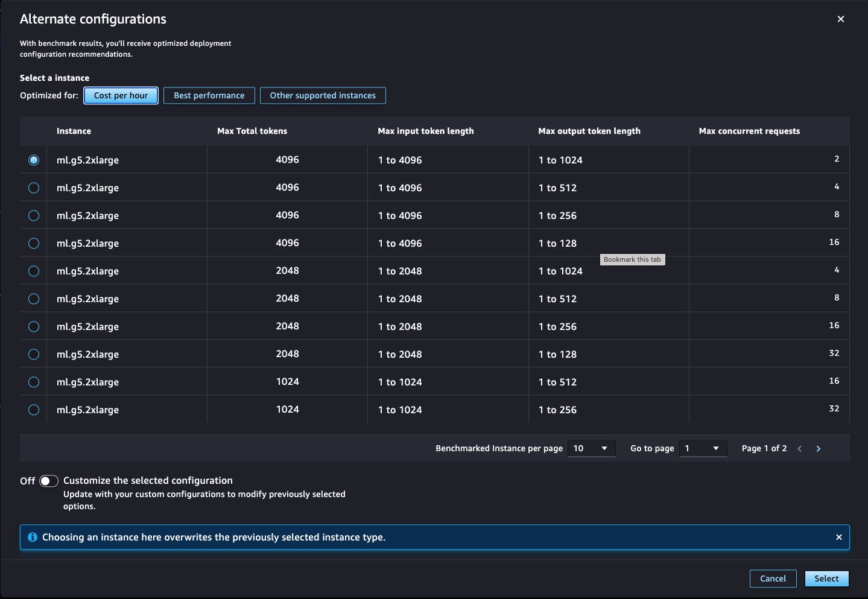The width and height of the screenshot is (868, 599).
Task: Click the Page 1 of 2 label
Action: (764, 448)
